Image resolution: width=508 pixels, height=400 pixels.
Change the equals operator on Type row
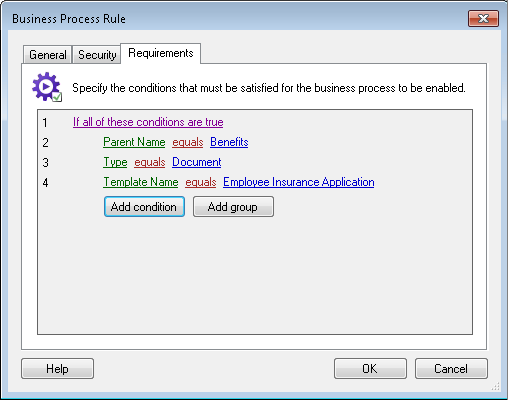150,162
